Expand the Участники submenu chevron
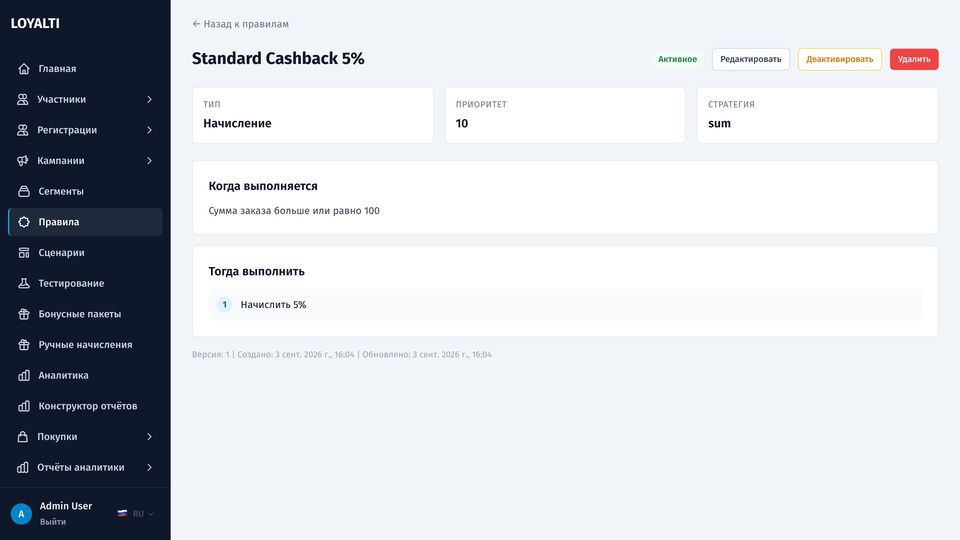Screen dimensions: 960x540 pos(149,99)
